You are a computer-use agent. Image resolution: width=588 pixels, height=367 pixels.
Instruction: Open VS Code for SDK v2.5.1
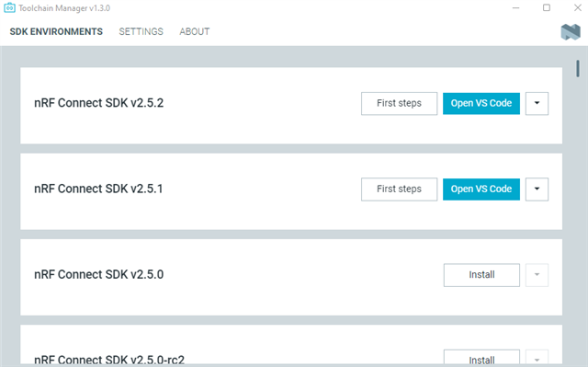click(481, 189)
